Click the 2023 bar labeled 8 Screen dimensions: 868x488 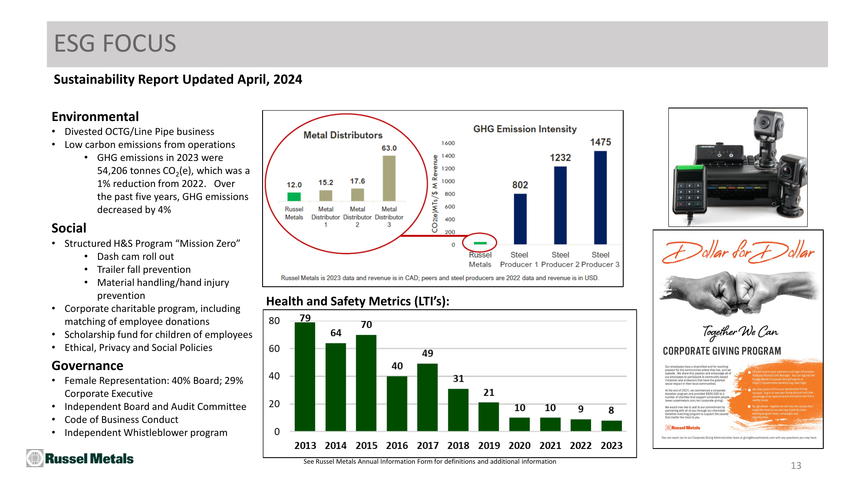(611, 426)
